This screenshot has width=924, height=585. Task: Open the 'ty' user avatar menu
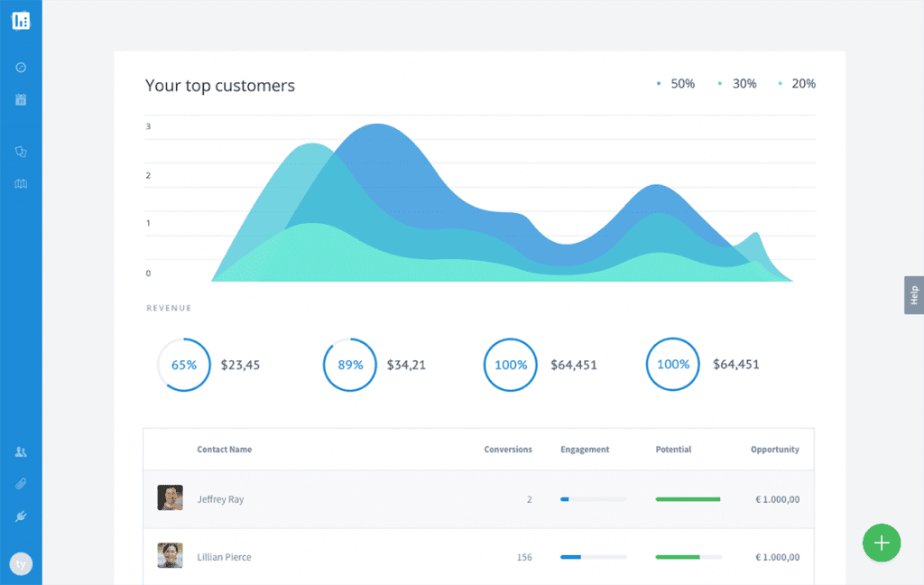point(21,564)
